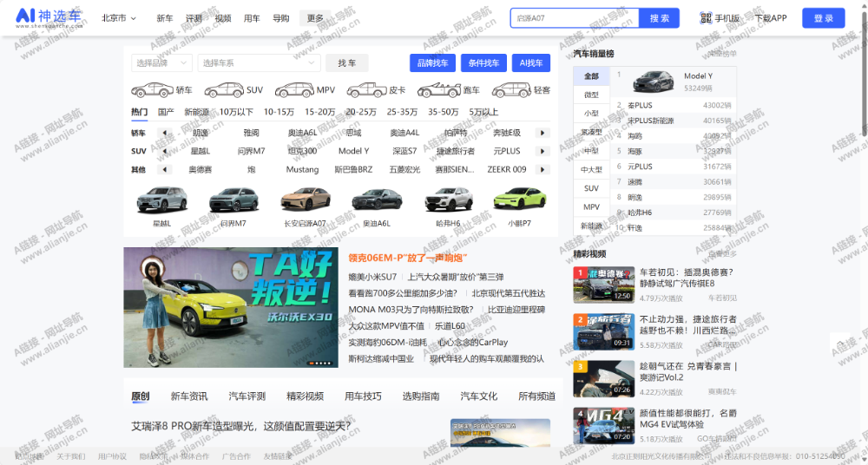Open the 奥迪A6L car image

tap(377, 200)
